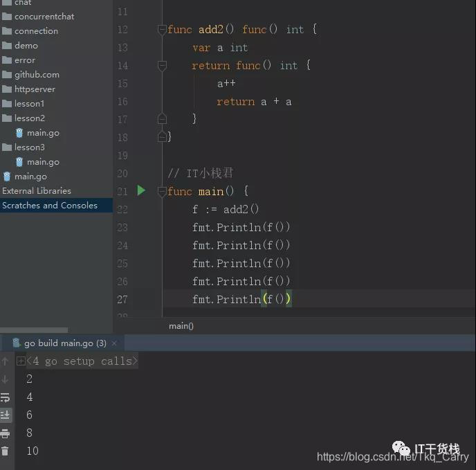Click console output value 2
The height and width of the screenshot is (470, 476).
(29, 379)
